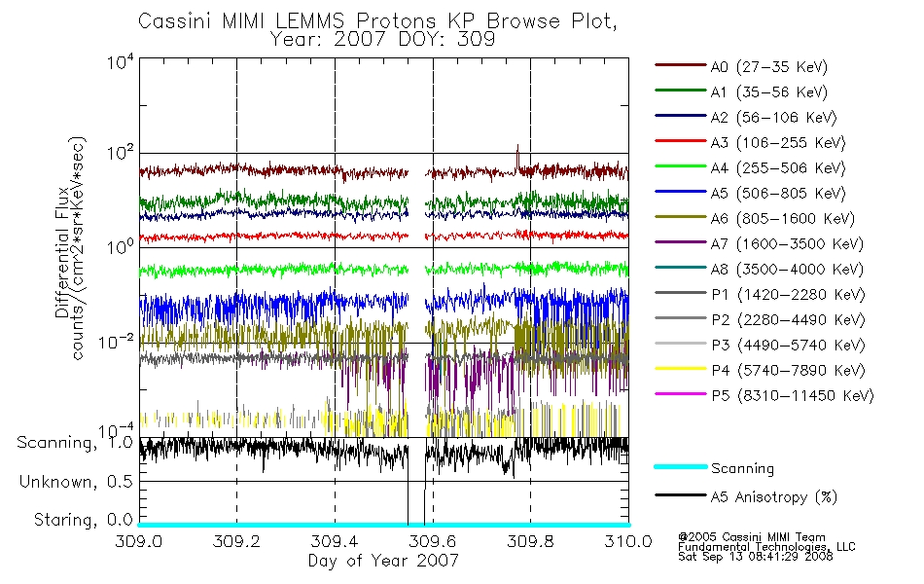Click the cyan Scanning legend line
924x584 pixels.
click(681, 466)
